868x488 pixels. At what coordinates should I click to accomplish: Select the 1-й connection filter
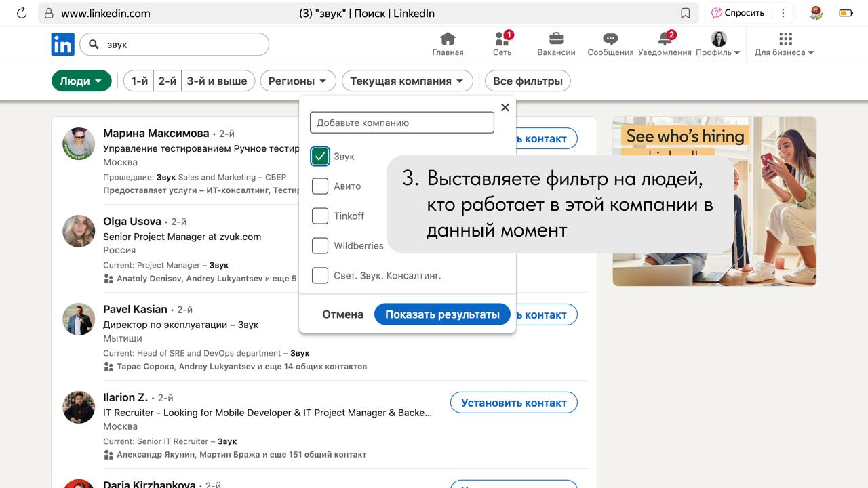[139, 81]
